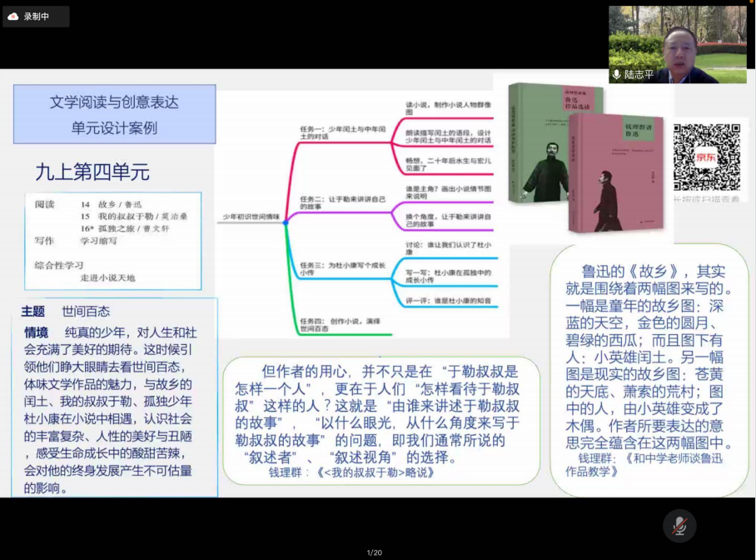756x560 pixels.
Task: Click leaf 畅想,二十年后水生与宏儿见面了
Action: (x=449, y=164)
